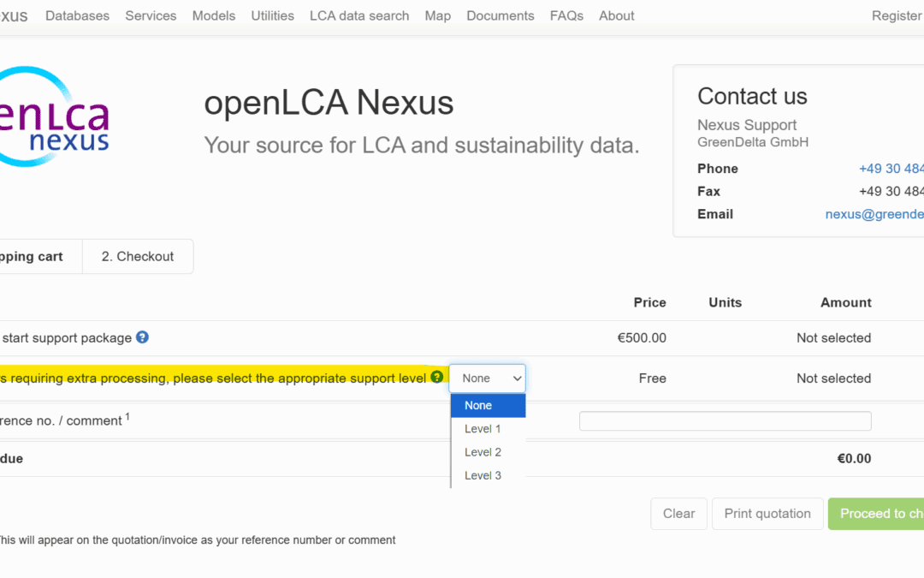Viewport: 924px width, 578px height.
Task: Open the support level dropdown
Action: pos(488,378)
